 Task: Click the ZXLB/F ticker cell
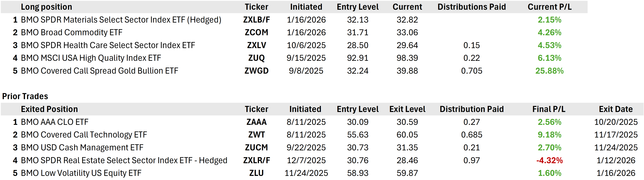click(256, 20)
